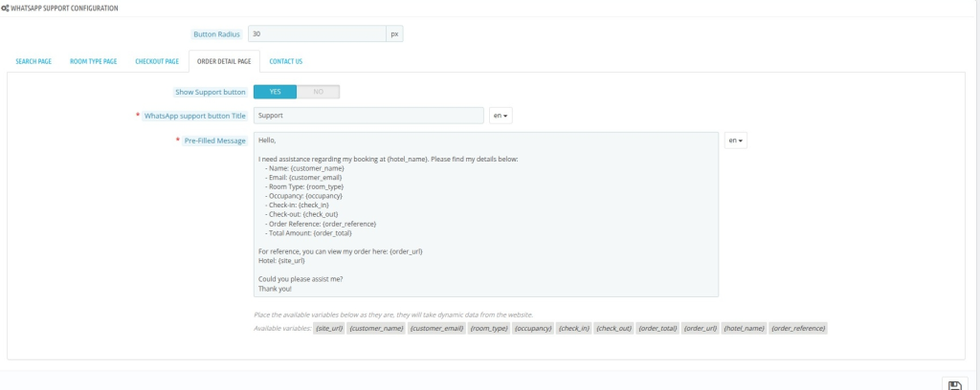This screenshot has height=390, width=980.
Task: Focus the Button Radius input field
Action: tap(317, 33)
